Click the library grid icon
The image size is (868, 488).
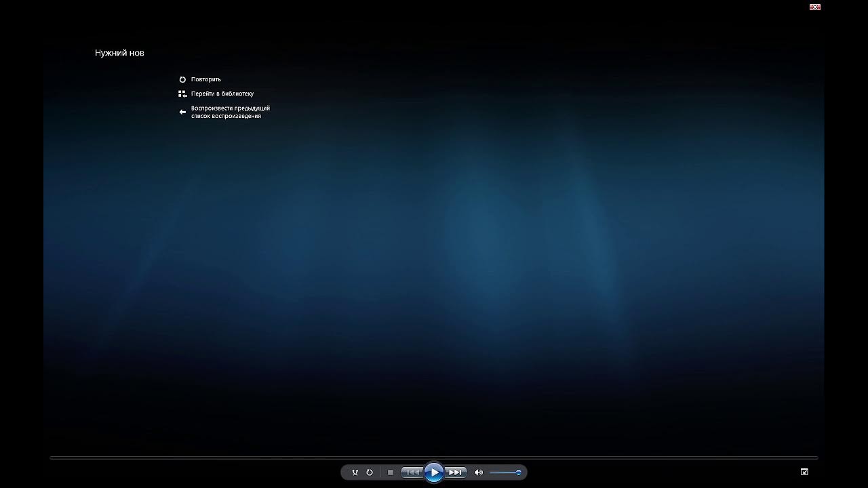pos(182,94)
